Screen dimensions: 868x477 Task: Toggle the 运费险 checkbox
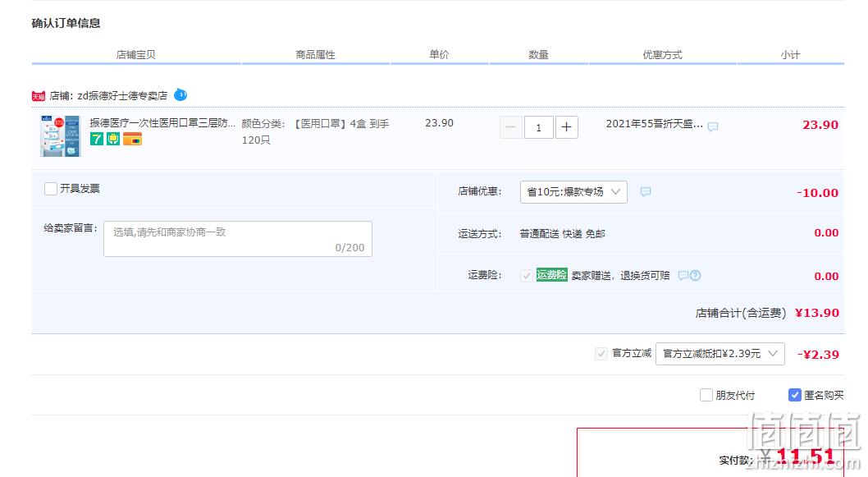(x=527, y=275)
